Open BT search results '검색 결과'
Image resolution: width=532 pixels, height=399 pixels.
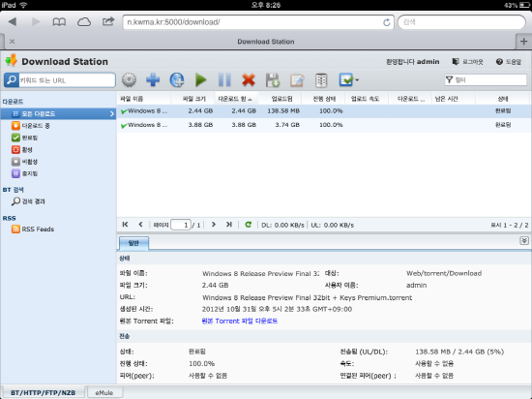click(28, 201)
